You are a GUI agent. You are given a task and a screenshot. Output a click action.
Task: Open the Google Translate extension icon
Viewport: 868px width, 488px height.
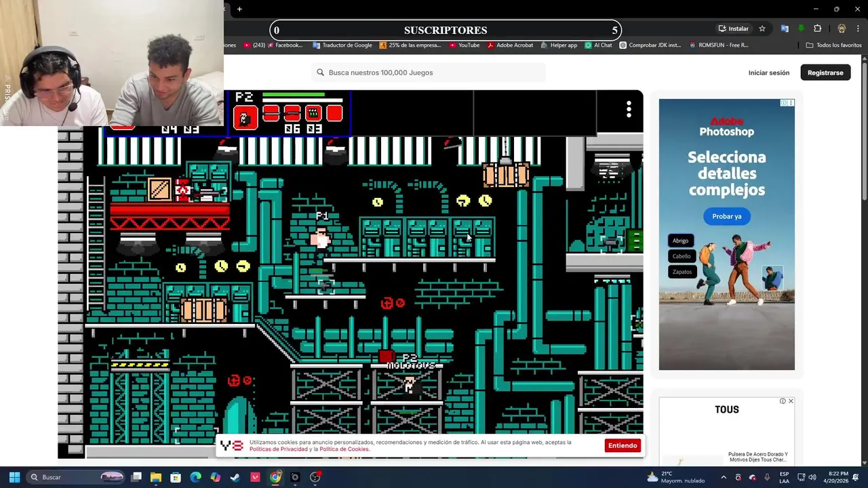[785, 28]
